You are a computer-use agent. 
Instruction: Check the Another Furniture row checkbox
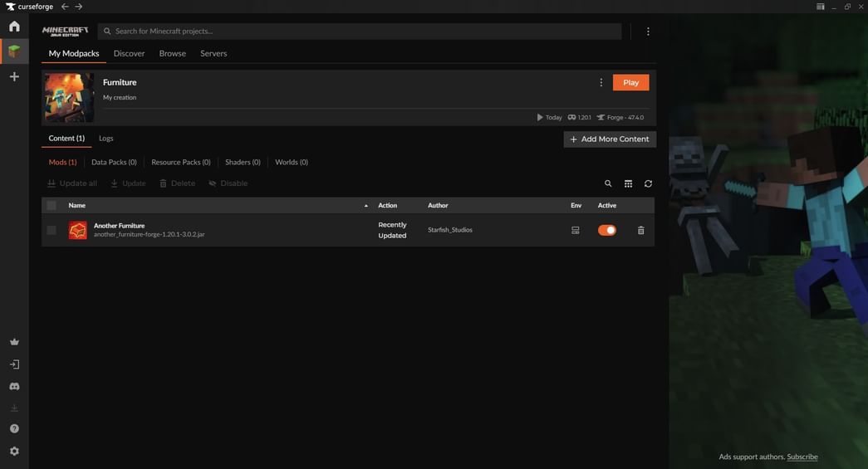[x=51, y=230]
